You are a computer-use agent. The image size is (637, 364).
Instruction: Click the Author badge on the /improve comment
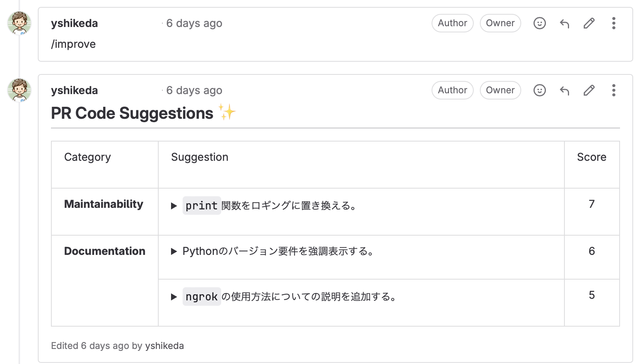(x=452, y=23)
